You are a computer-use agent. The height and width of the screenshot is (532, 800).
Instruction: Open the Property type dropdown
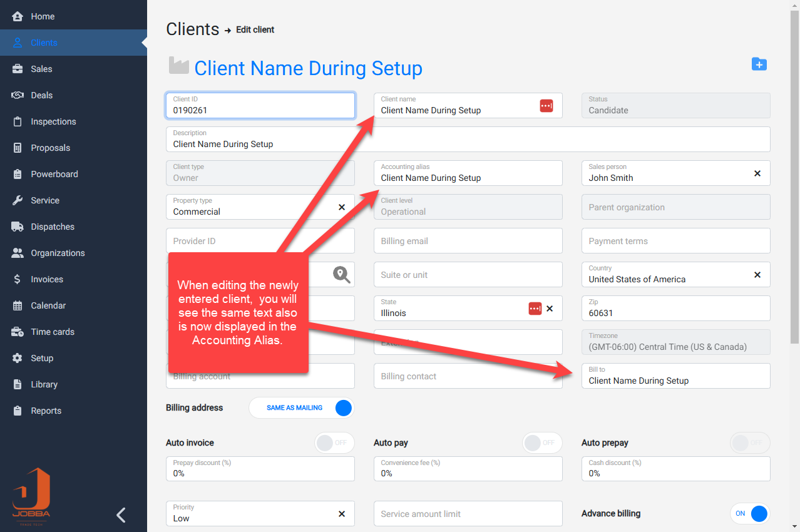click(250, 207)
